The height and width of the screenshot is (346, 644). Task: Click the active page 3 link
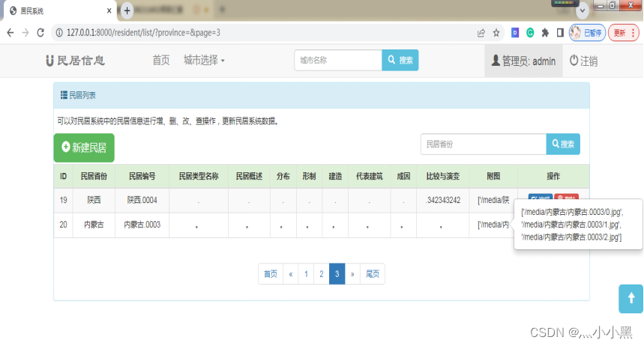pyautogui.click(x=337, y=274)
